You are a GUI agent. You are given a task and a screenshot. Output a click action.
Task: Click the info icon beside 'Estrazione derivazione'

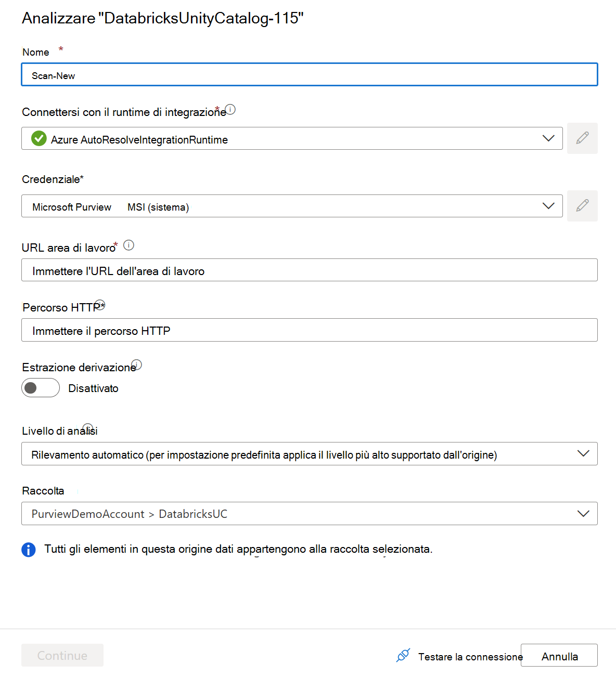pos(137,365)
